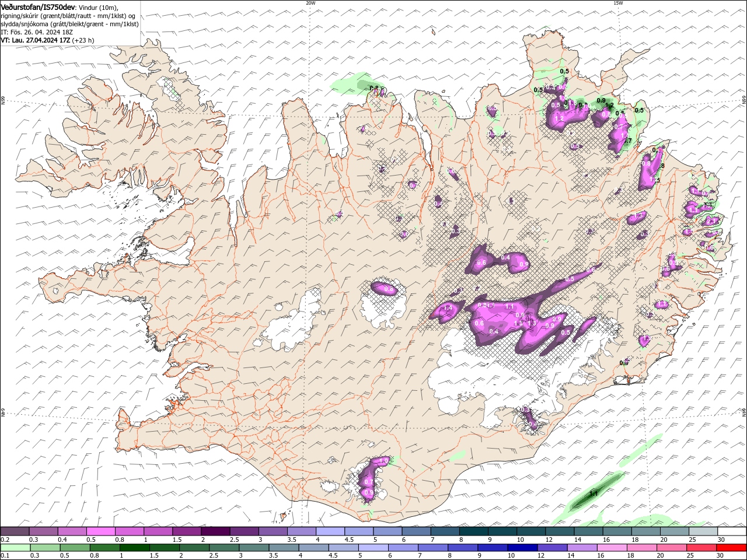Image resolution: width=747 pixels, height=560 pixels.
Task: Click the 0.2 dark mauve swatch, upper legend row
Action: coord(15,531)
